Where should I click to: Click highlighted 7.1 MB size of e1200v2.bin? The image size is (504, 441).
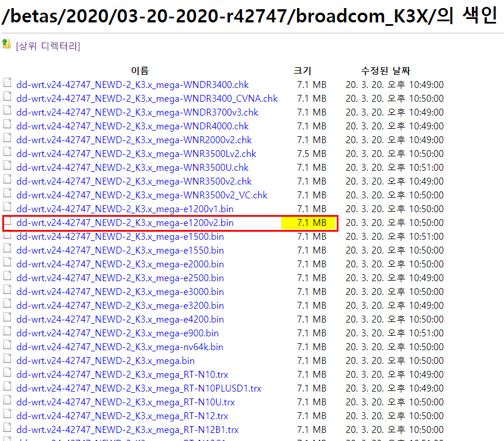311,223
